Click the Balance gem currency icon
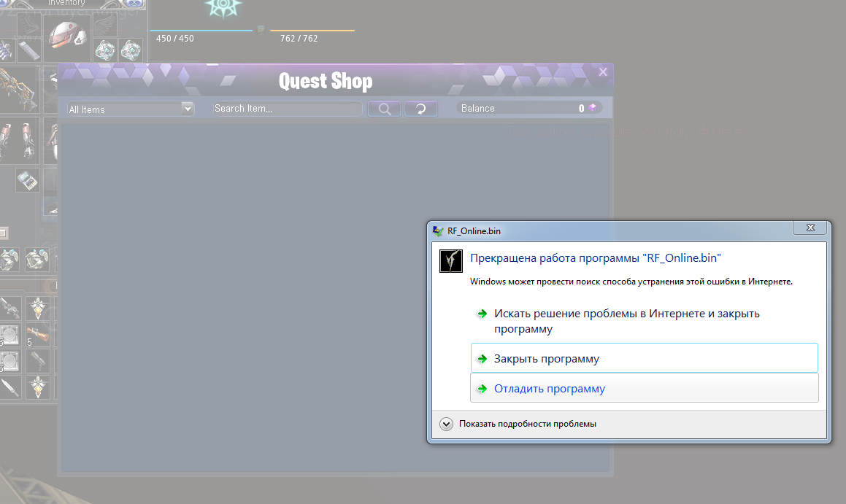846x504 pixels. pos(593,108)
